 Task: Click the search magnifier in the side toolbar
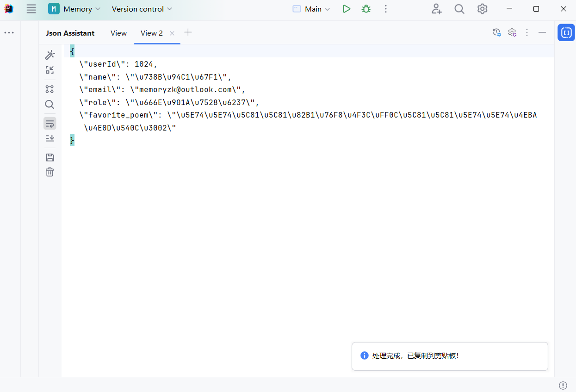(x=50, y=105)
